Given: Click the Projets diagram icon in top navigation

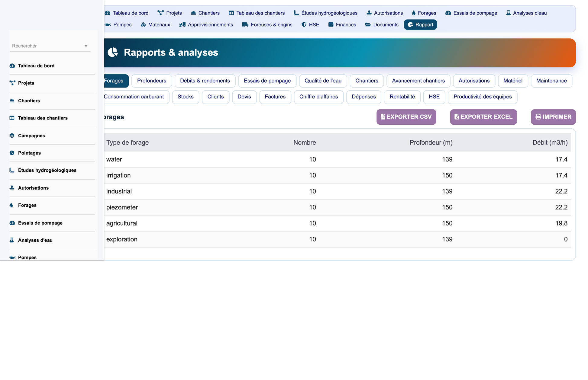Looking at the screenshot, I should tap(160, 13).
